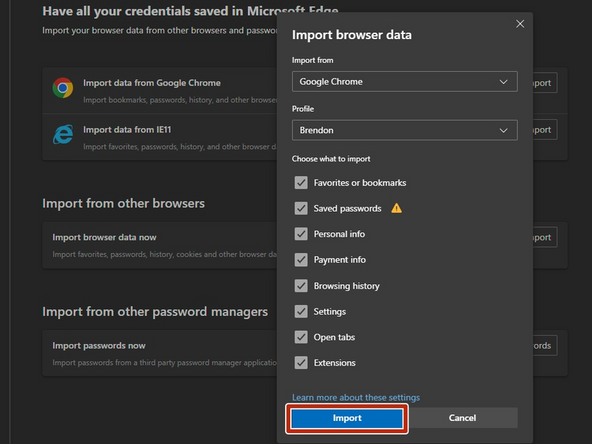
Task: Toggle Open tabs checkbox
Action: (301, 337)
